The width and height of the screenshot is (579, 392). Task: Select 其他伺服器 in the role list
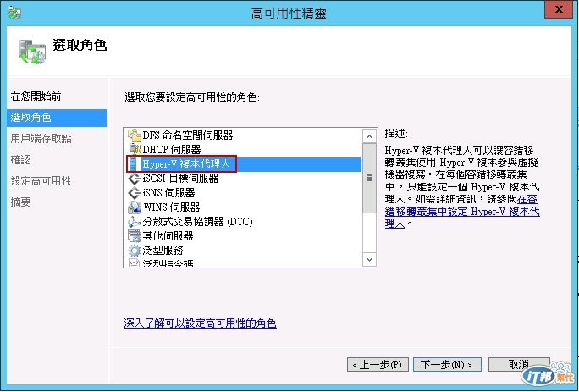(168, 236)
